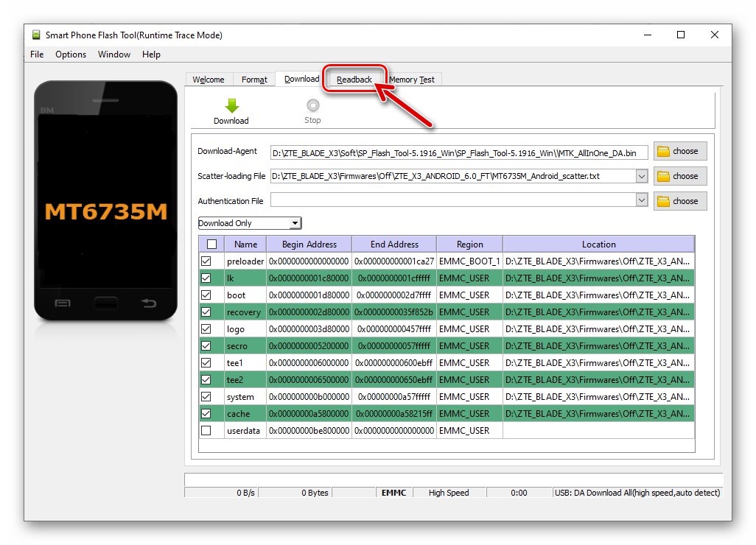Select the userdata name cell
756x545 pixels.
[x=245, y=431]
